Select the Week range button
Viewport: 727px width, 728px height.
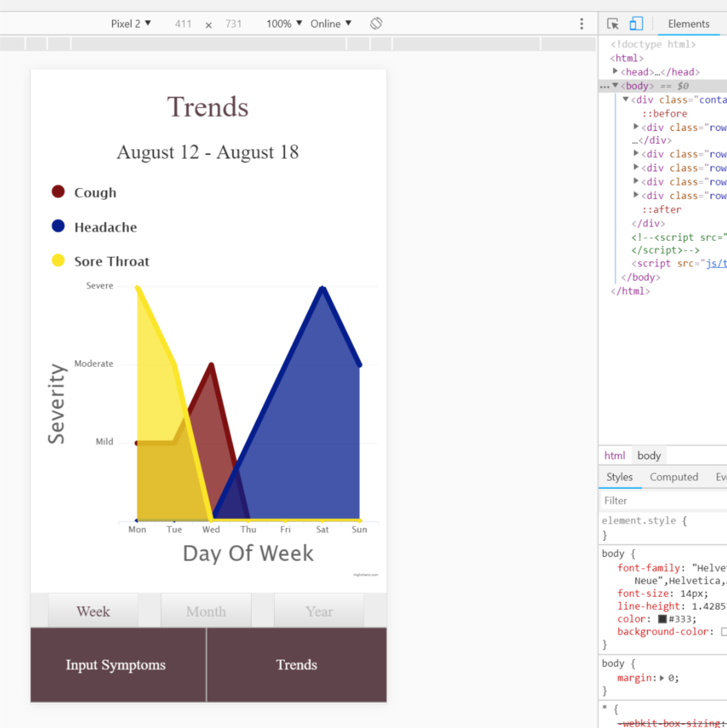click(93, 611)
